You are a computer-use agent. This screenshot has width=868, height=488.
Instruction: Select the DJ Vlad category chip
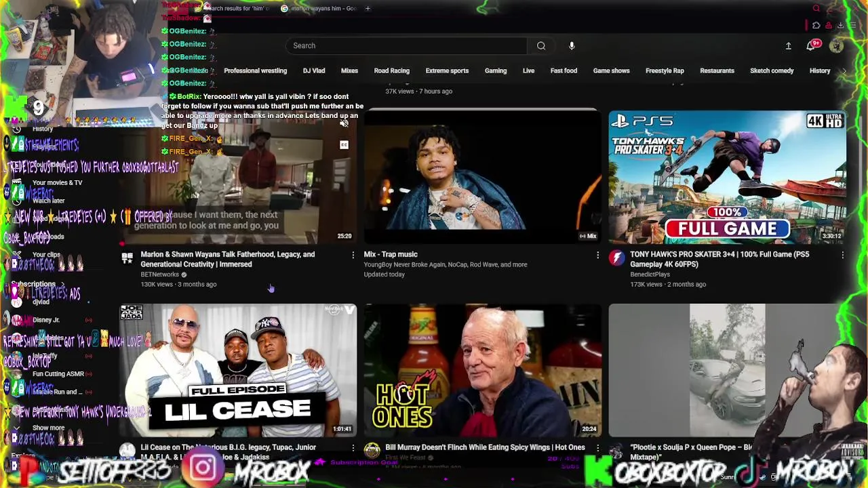point(314,70)
